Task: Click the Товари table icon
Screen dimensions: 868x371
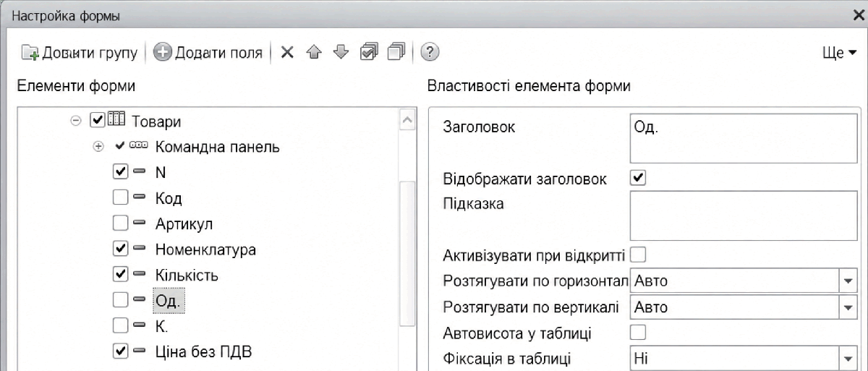Action: click(116, 120)
